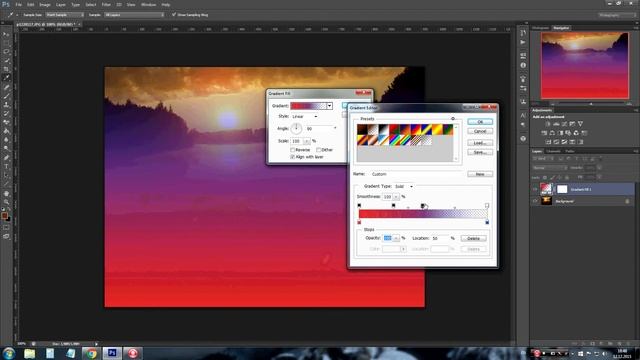Image resolution: width=640 pixels, height=360 pixels.
Task: Open the Info panel icon in dock
Action: pos(523,65)
